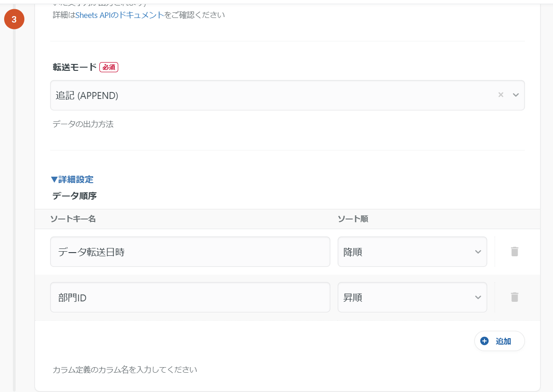Click the カラム定義のカラム名を入力してください hint
This screenshot has height=392, width=553.
125,369
